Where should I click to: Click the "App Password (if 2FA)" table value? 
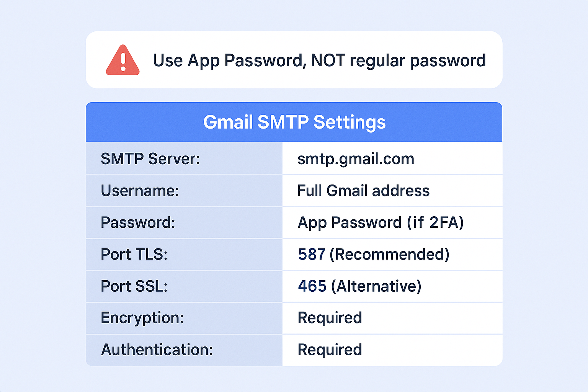click(x=381, y=222)
